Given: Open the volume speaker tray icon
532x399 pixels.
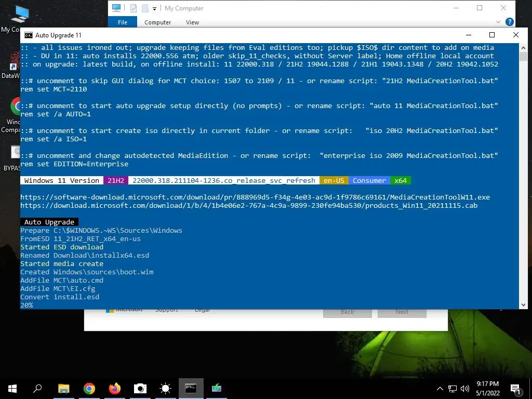Looking at the screenshot, I should tap(465, 389).
